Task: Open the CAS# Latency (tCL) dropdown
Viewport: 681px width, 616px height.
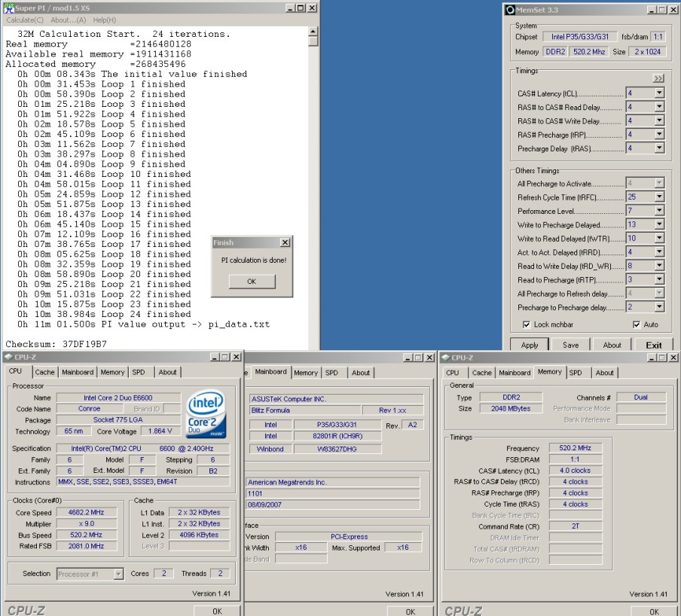Action: pos(659,93)
